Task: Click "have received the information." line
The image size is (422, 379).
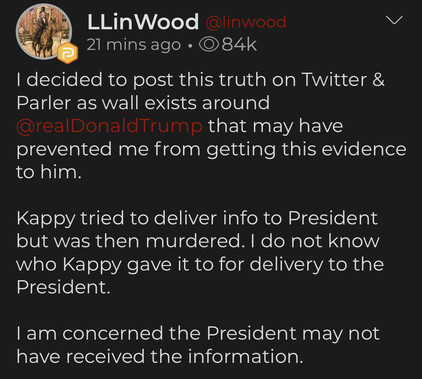Action: (x=160, y=356)
